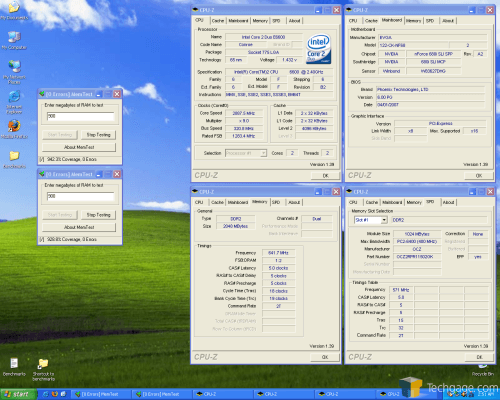This screenshot has height=400, width=500.
Task: Click the megabytes input field in the upper MemTest window
Action: click(81, 116)
